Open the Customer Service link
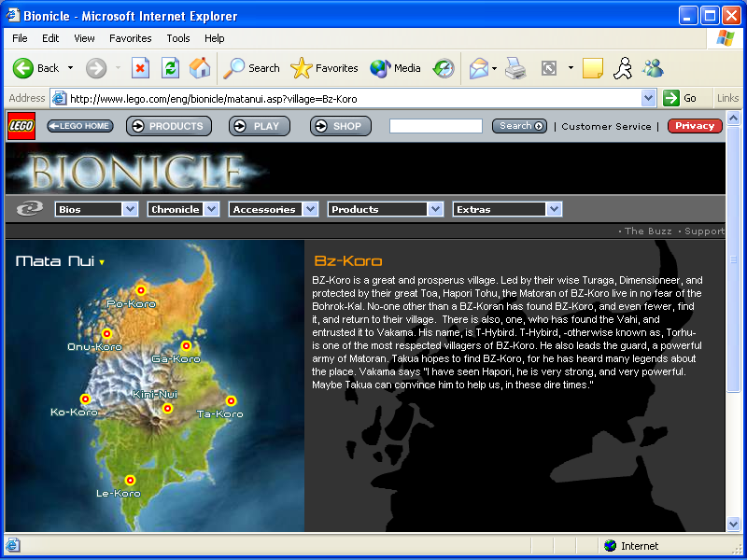 click(x=606, y=127)
